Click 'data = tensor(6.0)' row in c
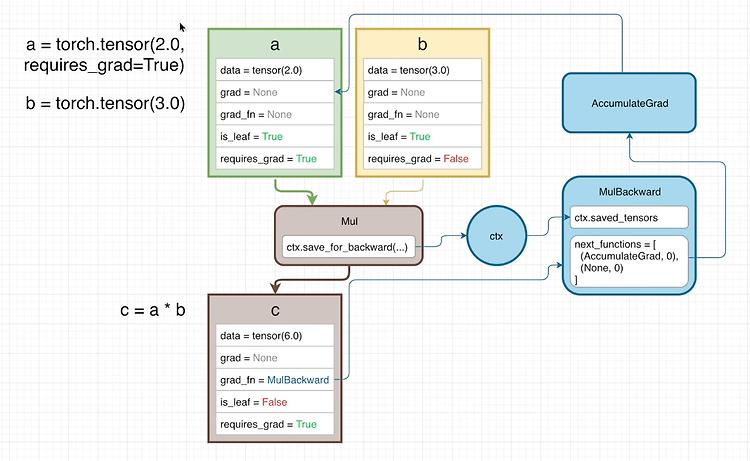Image resolution: width=750 pixels, height=461 pixels. coord(275,335)
